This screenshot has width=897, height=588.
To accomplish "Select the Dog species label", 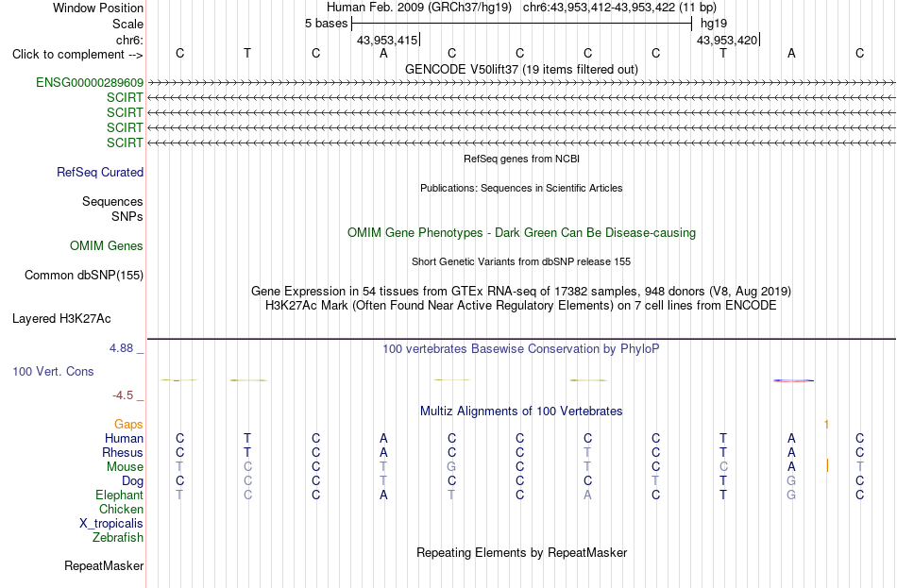I will (133, 481).
